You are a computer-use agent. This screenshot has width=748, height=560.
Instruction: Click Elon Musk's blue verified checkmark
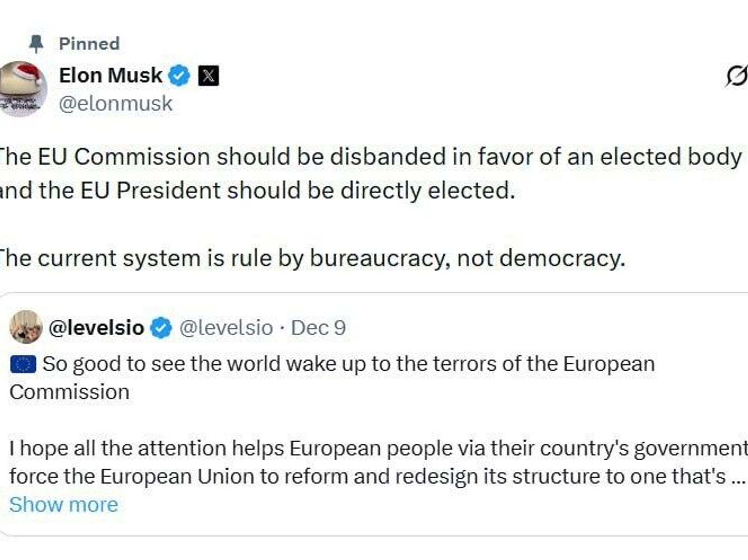point(179,76)
